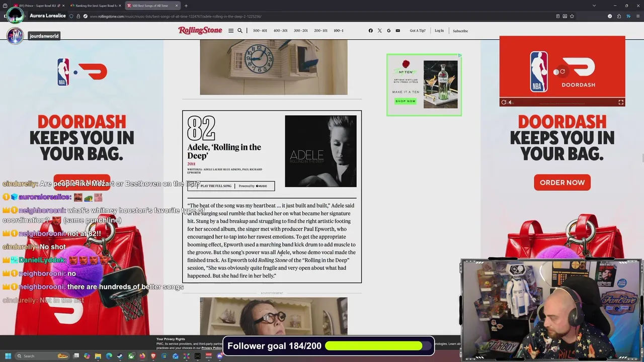Open Rolling Stone's X (Twitter) icon

click(380, 31)
